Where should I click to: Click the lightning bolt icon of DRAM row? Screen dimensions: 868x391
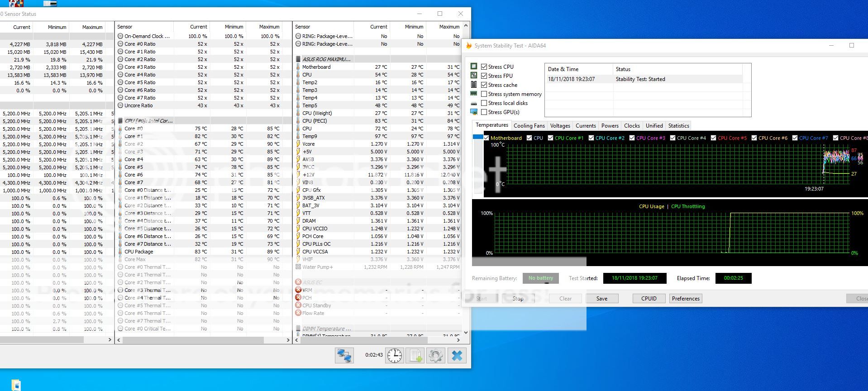[x=298, y=221]
